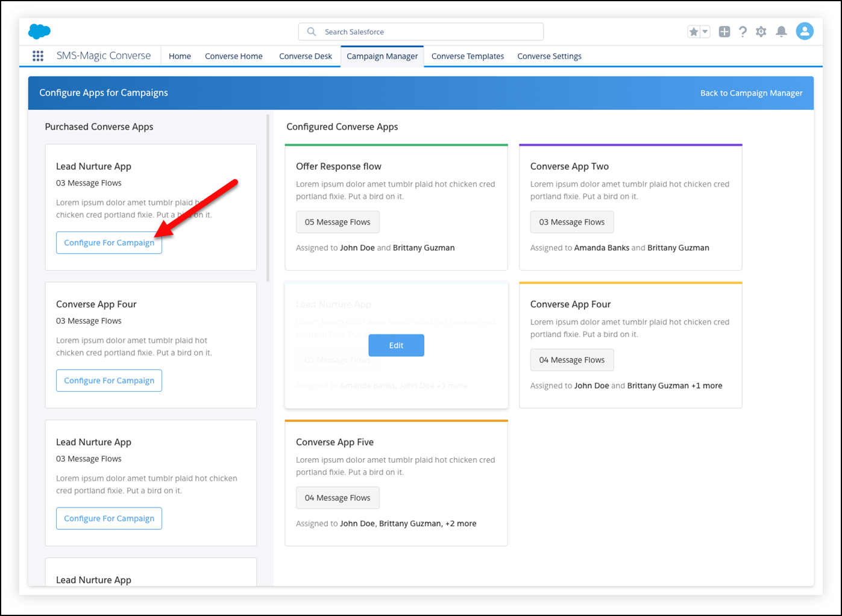
Task: Click the purchased apps panel scrollbar
Action: [x=268, y=198]
